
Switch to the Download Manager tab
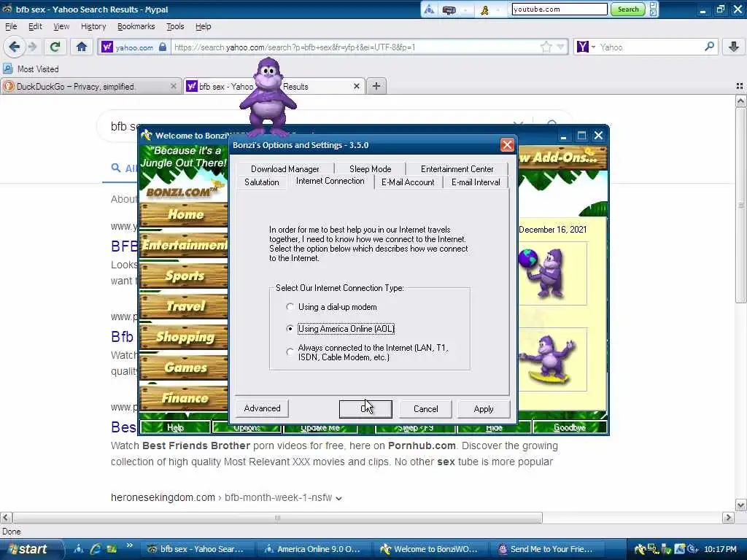tap(285, 168)
